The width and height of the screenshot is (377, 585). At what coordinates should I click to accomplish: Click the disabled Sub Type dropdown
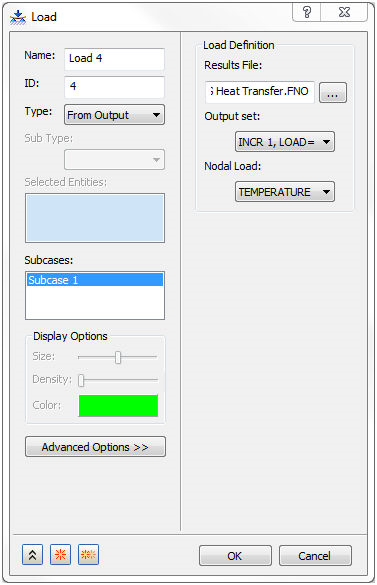pos(114,160)
